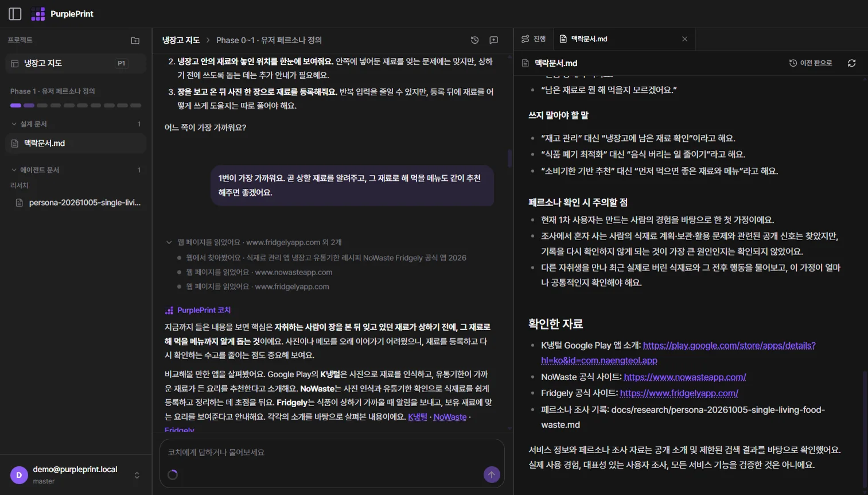
Task: Click the PurplePrint 코치 label icon
Action: [x=169, y=310]
